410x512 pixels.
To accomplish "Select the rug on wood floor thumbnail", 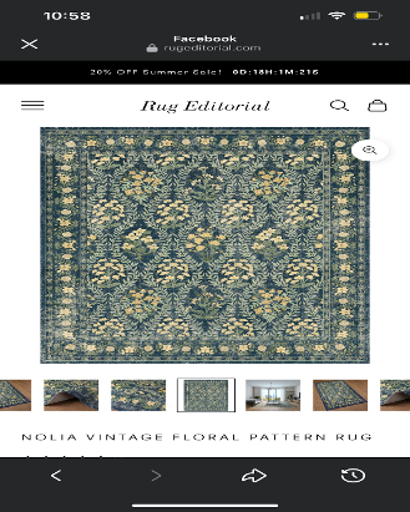I will (340, 395).
